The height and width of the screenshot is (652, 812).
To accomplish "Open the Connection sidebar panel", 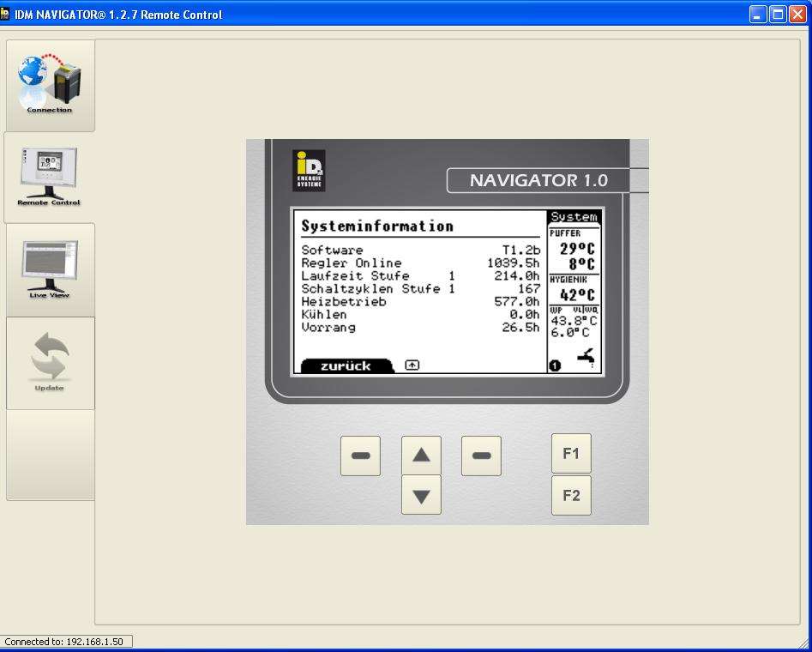I will click(51, 86).
